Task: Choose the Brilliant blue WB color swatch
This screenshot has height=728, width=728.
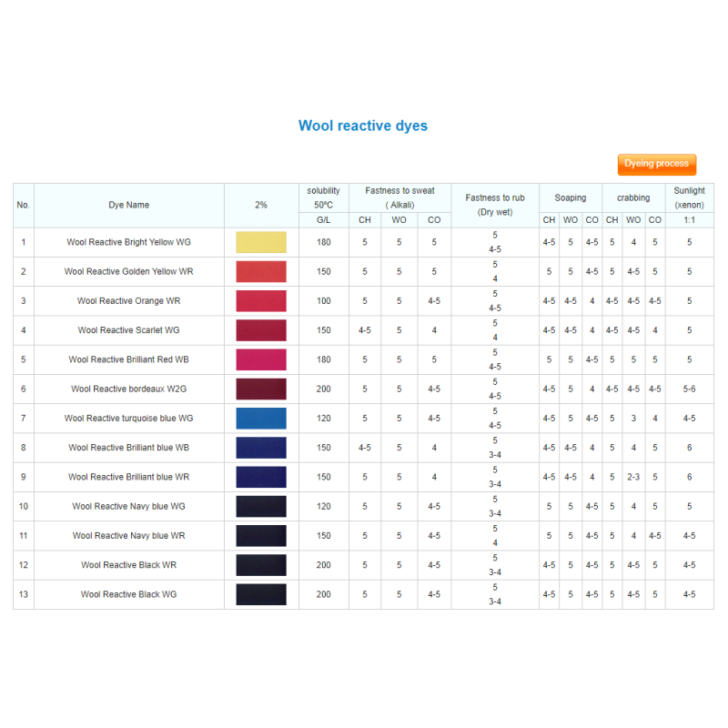Action: coord(261,448)
